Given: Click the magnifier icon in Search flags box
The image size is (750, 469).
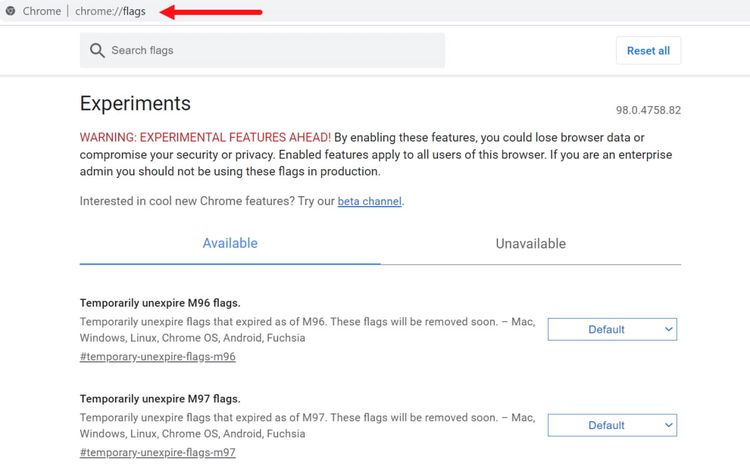Looking at the screenshot, I should coord(97,50).
